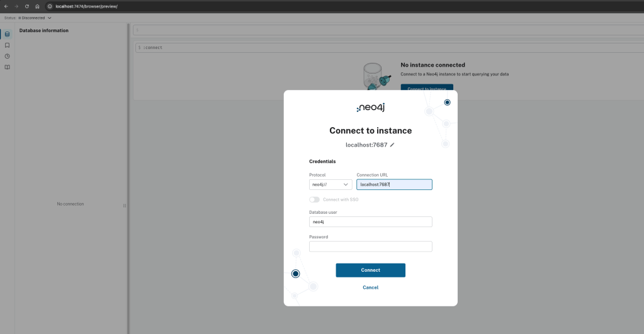Focus the Connection URL field
Screen dimensions: 644x334
(394, 184)
